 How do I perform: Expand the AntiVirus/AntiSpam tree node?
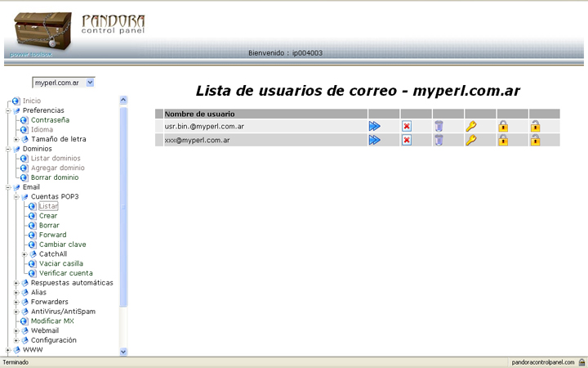click(16, 312)
